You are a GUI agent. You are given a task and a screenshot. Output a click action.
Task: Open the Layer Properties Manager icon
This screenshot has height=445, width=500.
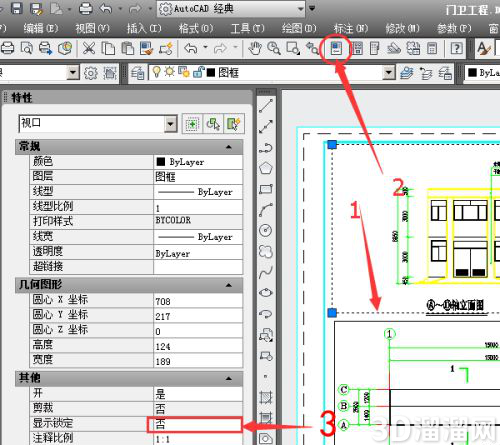tap(137, 73)
